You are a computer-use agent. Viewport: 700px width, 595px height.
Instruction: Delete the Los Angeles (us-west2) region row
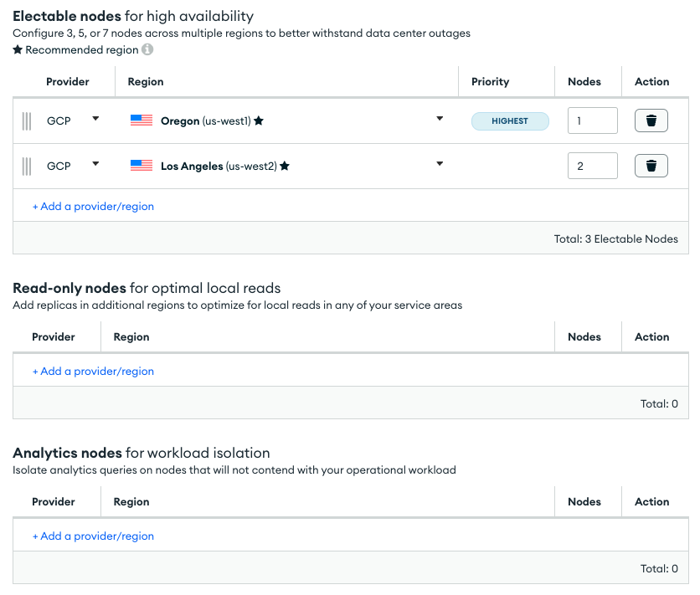pyautogui.click(x=651, y=165)
